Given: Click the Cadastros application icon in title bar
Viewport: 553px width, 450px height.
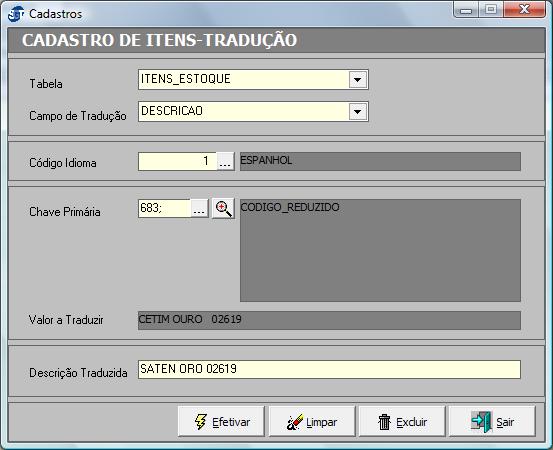Looking at the screenshot, I should click(16, 14).
